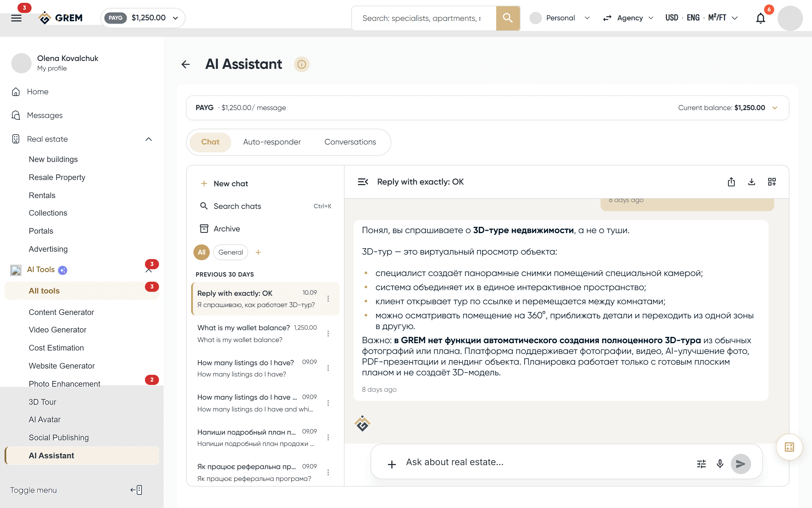Select the All chats filter
The image size is (812, 508).
[201, 252]
